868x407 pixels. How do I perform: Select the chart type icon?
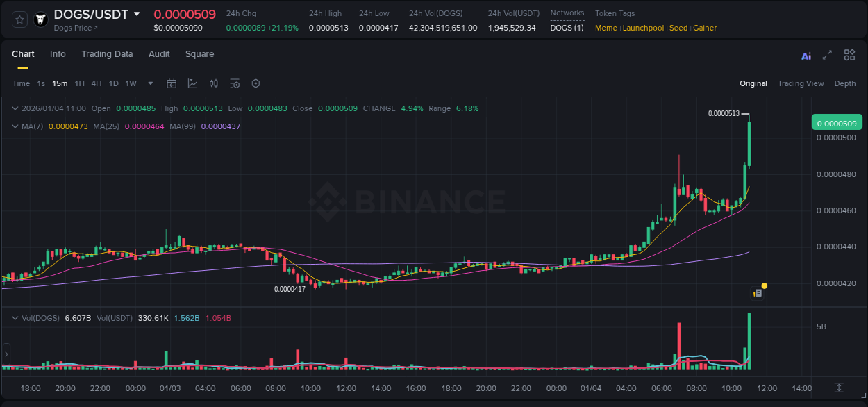[x=192, y=83]
